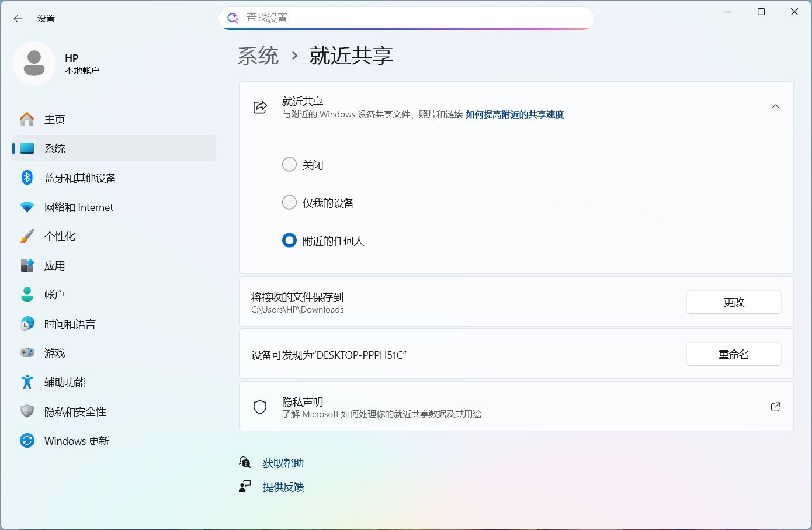Open the 如何提高附近的共享速度 link
The height and width of the screenshot is (530, 812).
pos(514,115)
